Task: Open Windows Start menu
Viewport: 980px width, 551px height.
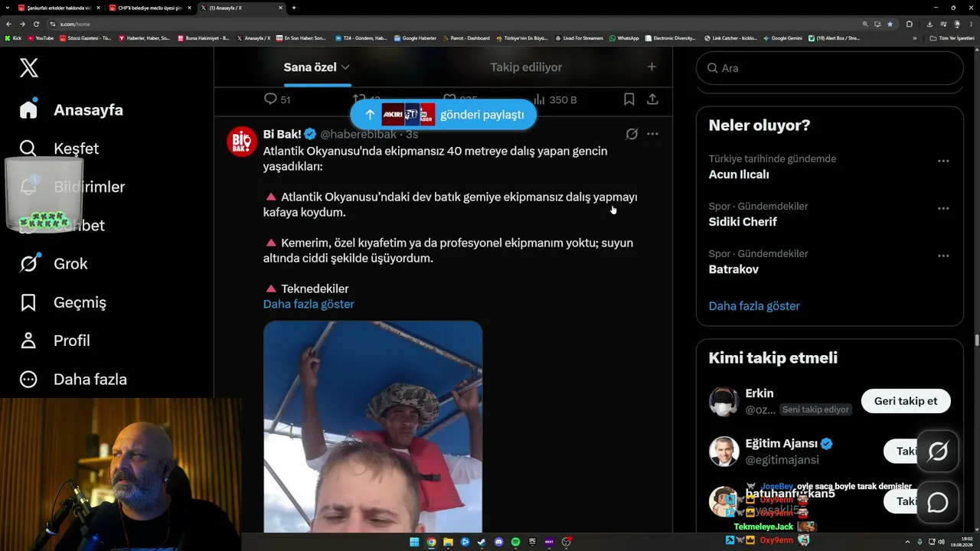Action: (414, 542)
